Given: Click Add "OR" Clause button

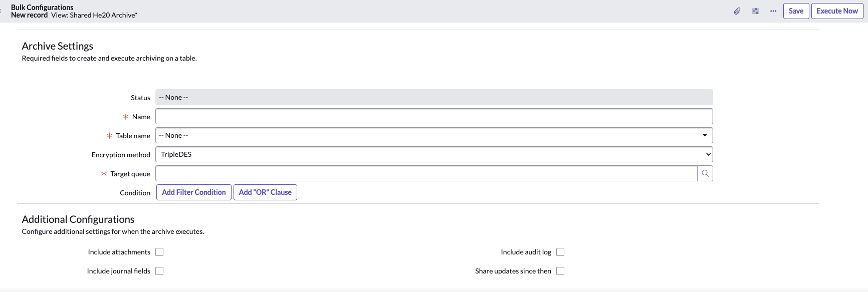Looking at the screenshot, I should [x=265, y=192].
